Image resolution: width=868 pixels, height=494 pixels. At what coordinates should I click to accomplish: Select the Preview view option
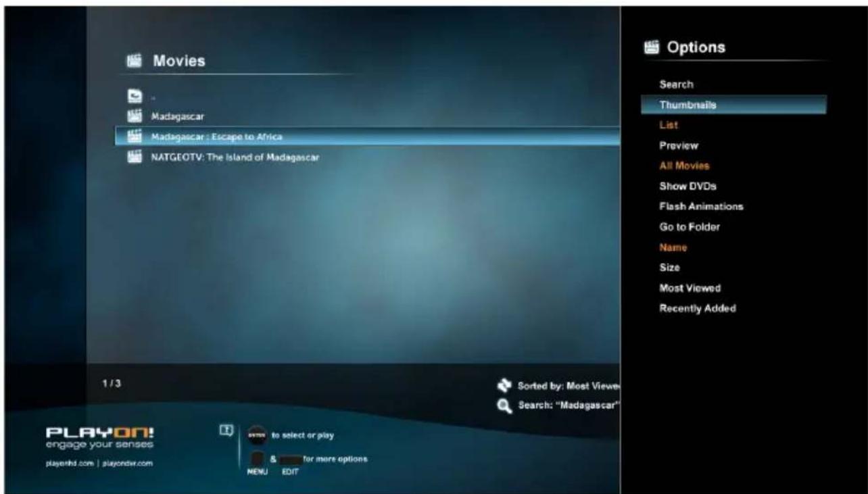(679, 145)
